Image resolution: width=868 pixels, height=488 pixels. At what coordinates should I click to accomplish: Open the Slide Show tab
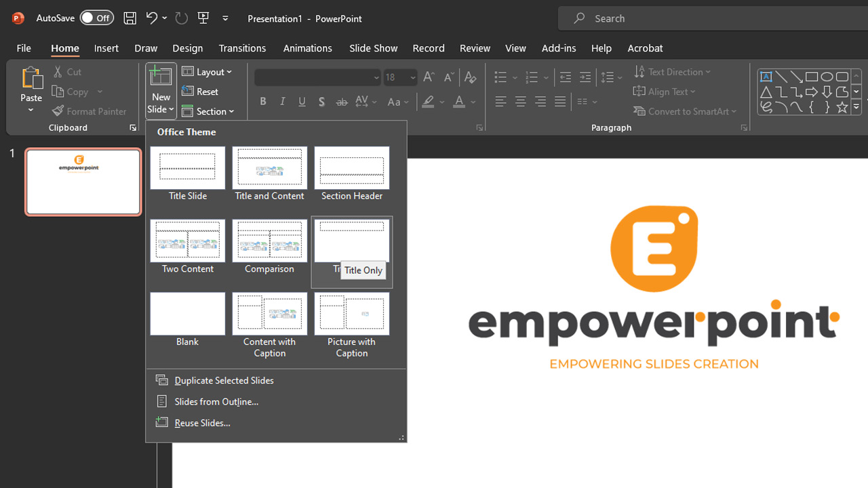click(374, 48)
